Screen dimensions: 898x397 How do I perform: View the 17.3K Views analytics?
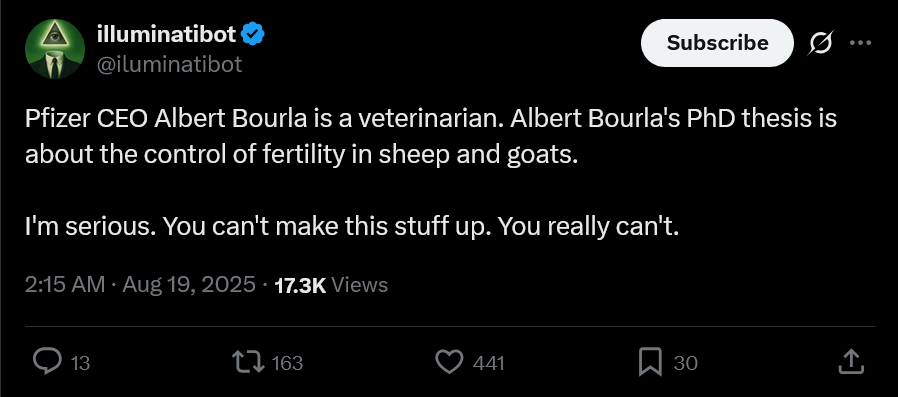pyautogui.click(x=331, y=285)
